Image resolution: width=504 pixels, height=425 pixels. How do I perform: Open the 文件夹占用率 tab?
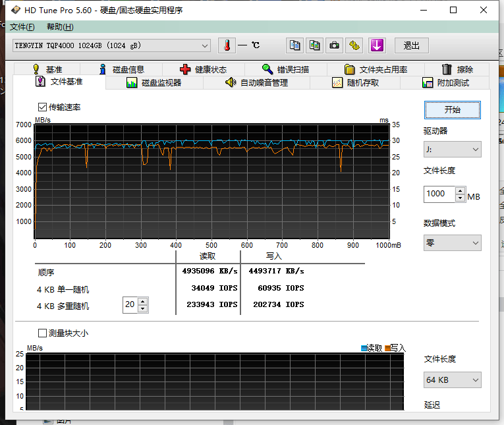(x=376, y=69)
